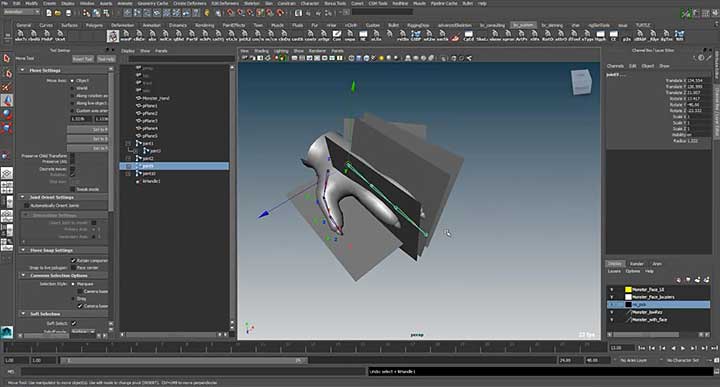Click the four view layout icon
This screenshot has width=720, height=387.
tap(6, 187)
